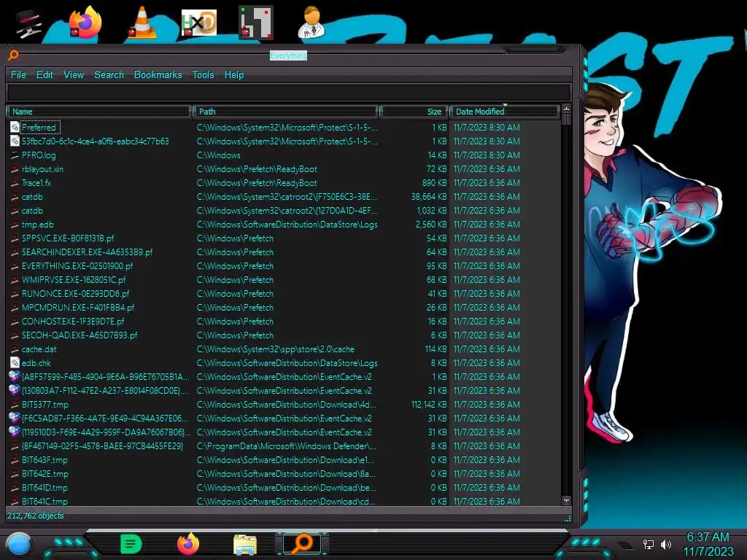Click the Everything magnifier icon in title bar
747x560 pixels.
coord(13,55)
